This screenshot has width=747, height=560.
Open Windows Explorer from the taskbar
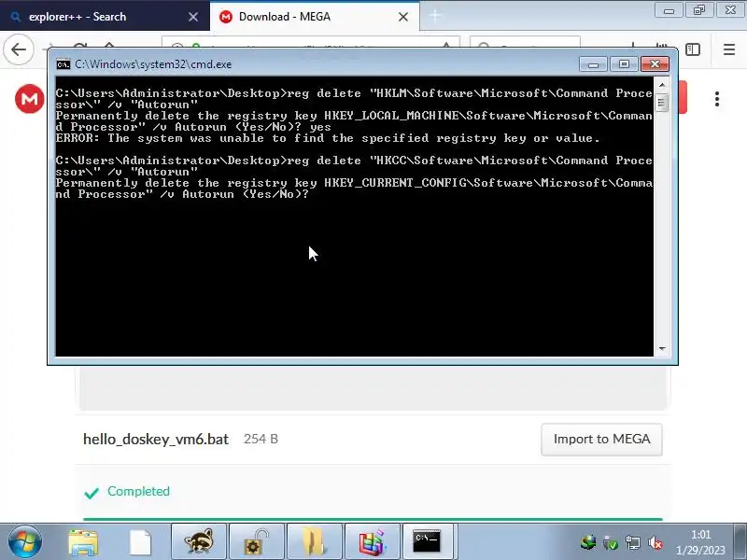coord(83,542)
